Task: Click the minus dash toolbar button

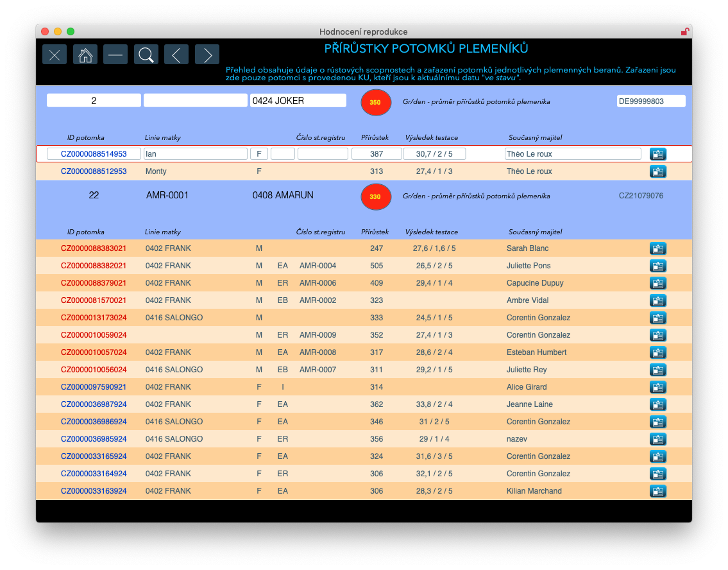Action: [x=115, y=55]
